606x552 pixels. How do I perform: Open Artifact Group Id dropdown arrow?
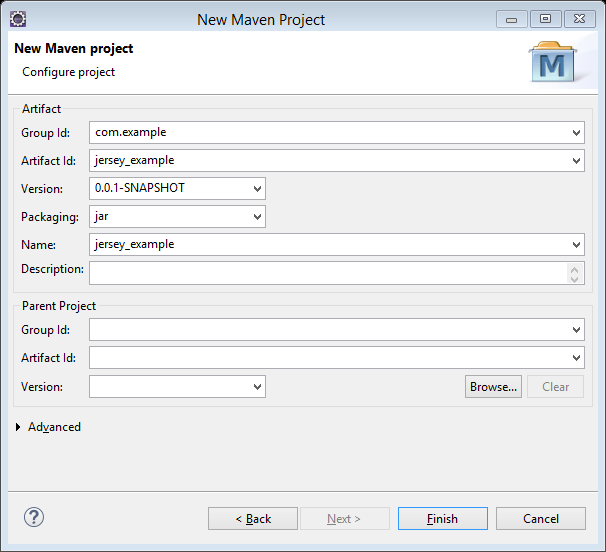coord(576,133)
